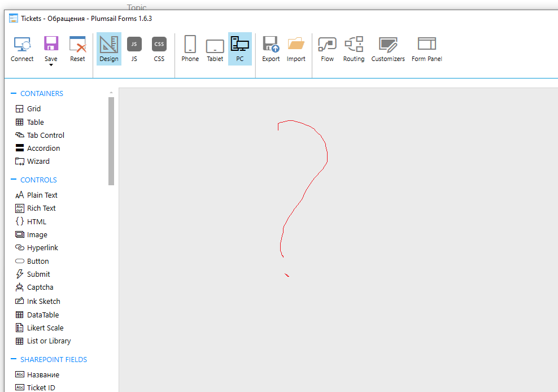Select the Grid container
The image size is (558, 392).
click(28, 108)
